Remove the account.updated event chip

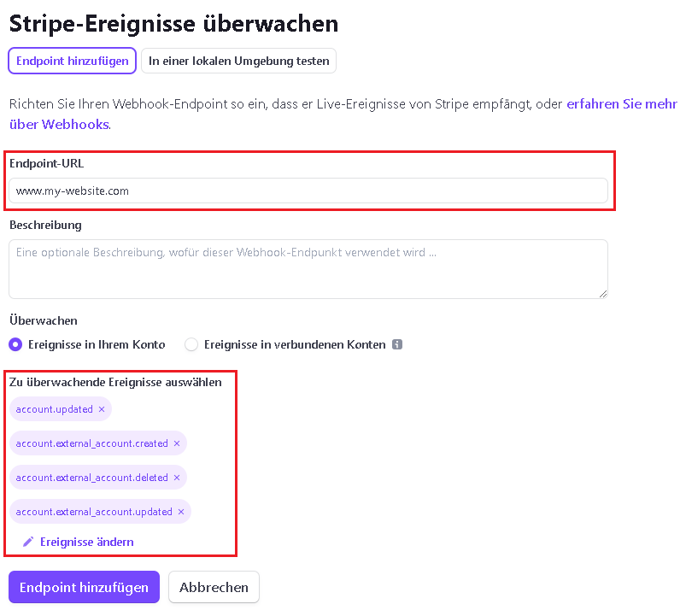pyautogui.click(x=102, y=409)
